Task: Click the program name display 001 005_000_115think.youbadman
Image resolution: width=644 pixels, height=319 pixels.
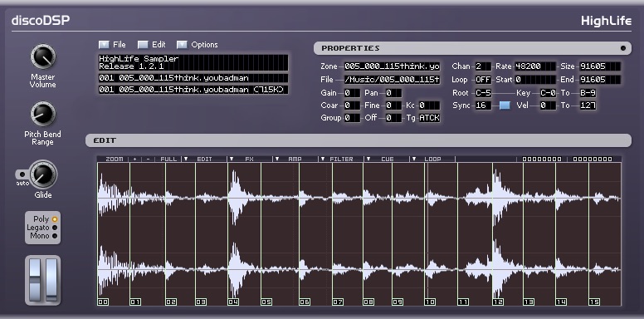Action: [193, 78]
